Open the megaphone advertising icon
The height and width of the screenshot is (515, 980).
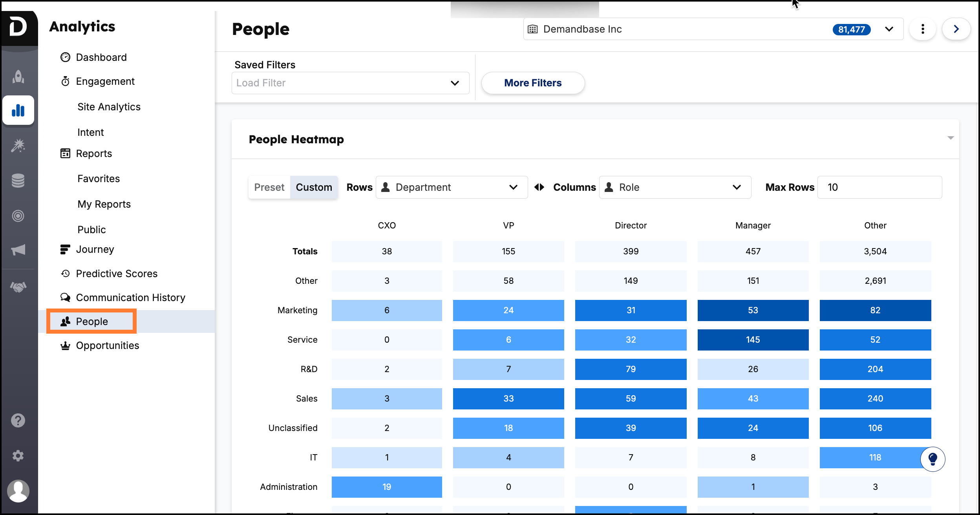click(x=18, y=250)
